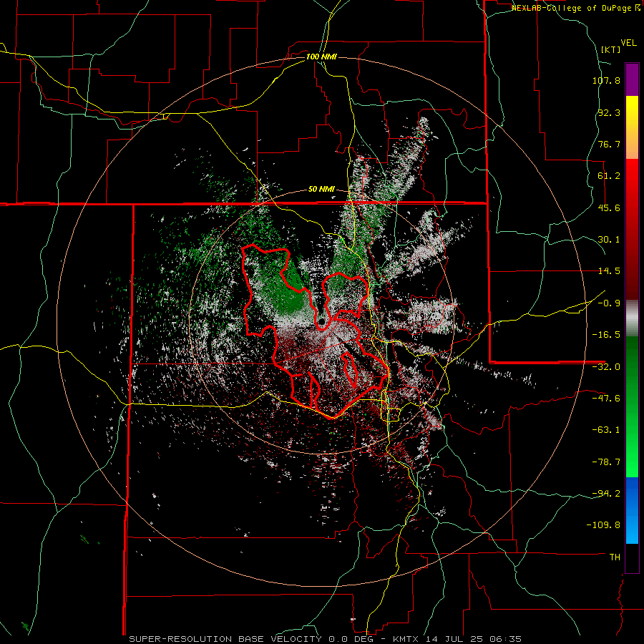The height and width of the screenshot is (644, 644).
Task: Click the -63.1 legend value
Action: pos(606,430)
